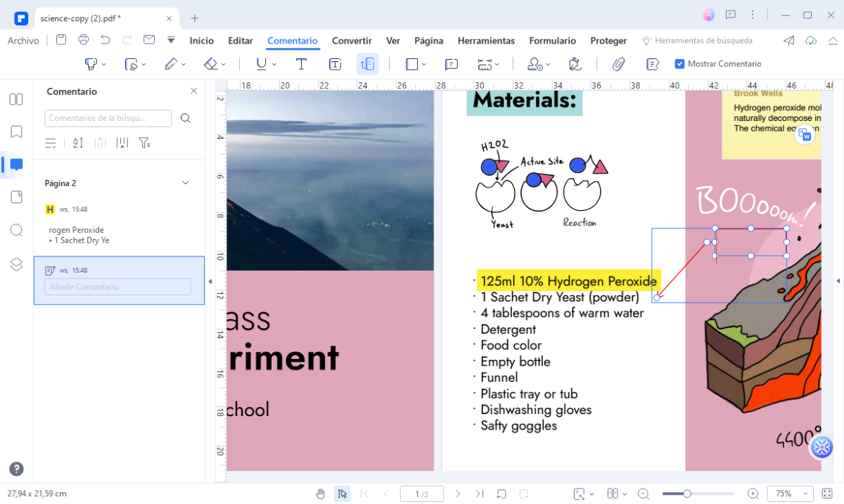Select the Text Box tool
This screenshot has height=504, width=844.
tap(335, 64)
